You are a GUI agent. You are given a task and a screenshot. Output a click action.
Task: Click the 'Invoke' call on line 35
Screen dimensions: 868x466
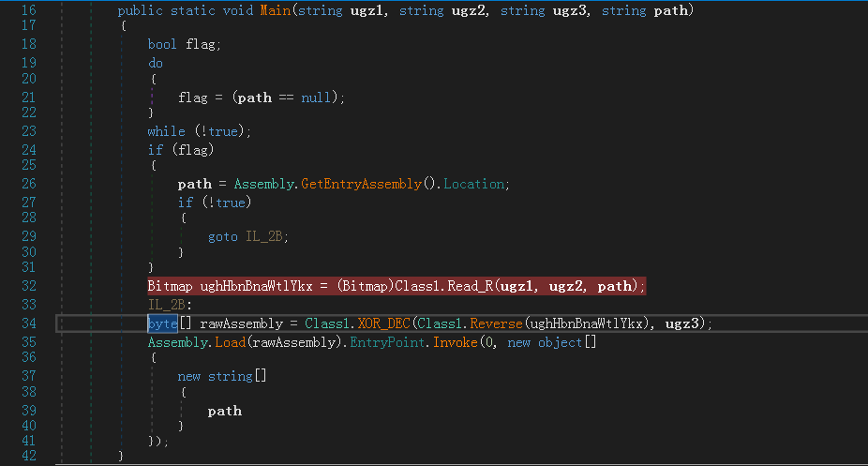pos(455,342)
